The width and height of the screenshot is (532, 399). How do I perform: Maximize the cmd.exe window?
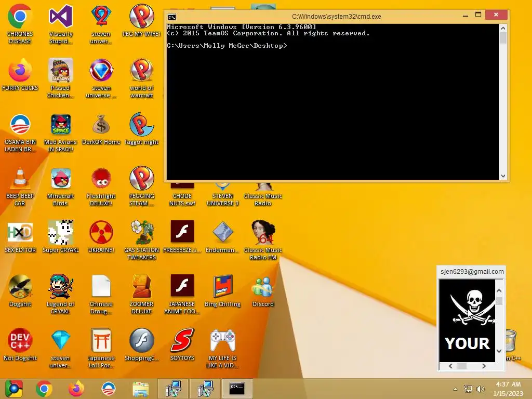point(478,15)
